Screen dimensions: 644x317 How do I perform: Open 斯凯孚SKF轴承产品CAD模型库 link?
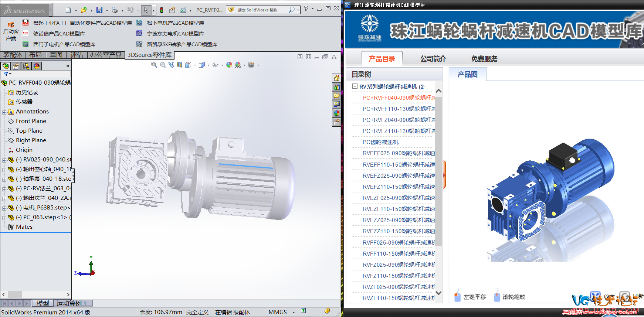pyautogui.click(x=182, y=44)
